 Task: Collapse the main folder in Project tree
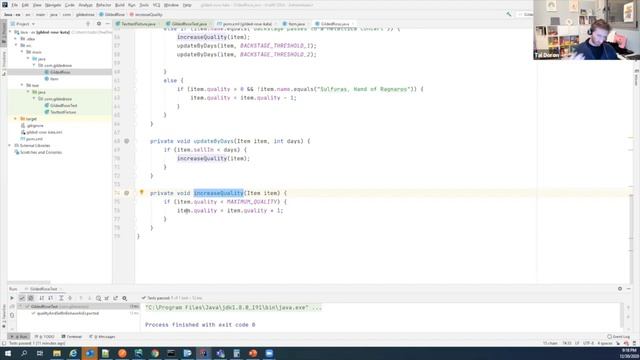point(22,52)
